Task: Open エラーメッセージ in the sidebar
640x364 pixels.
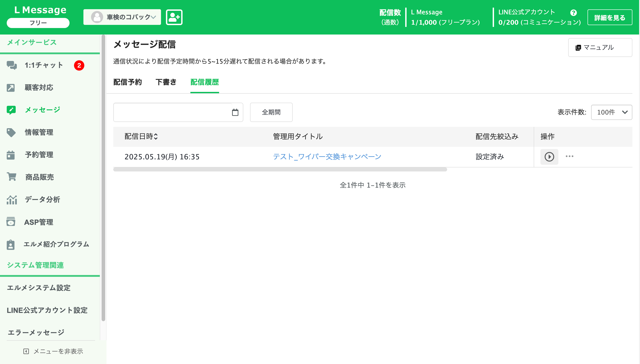Action: click(x=36, y=332)
